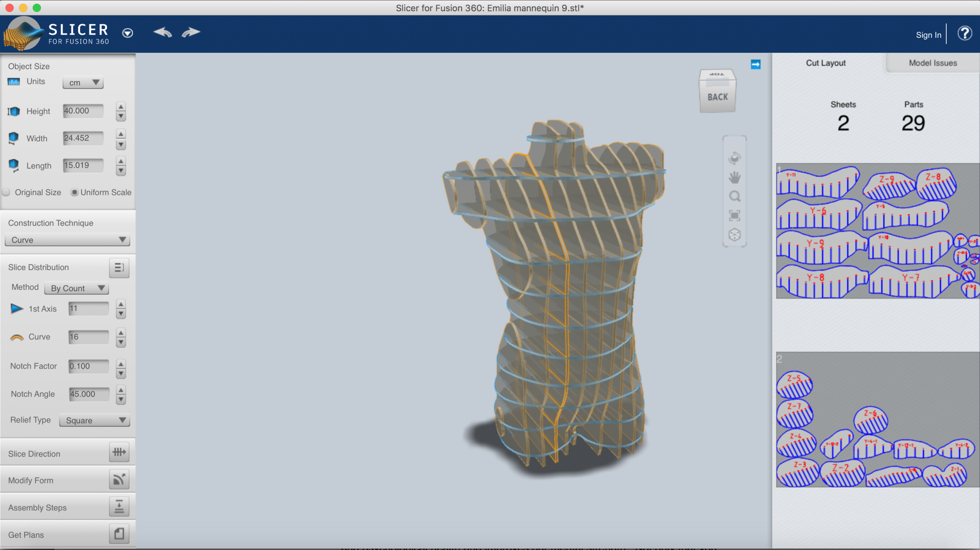Select the Original Size radio button

pos(6,192)
